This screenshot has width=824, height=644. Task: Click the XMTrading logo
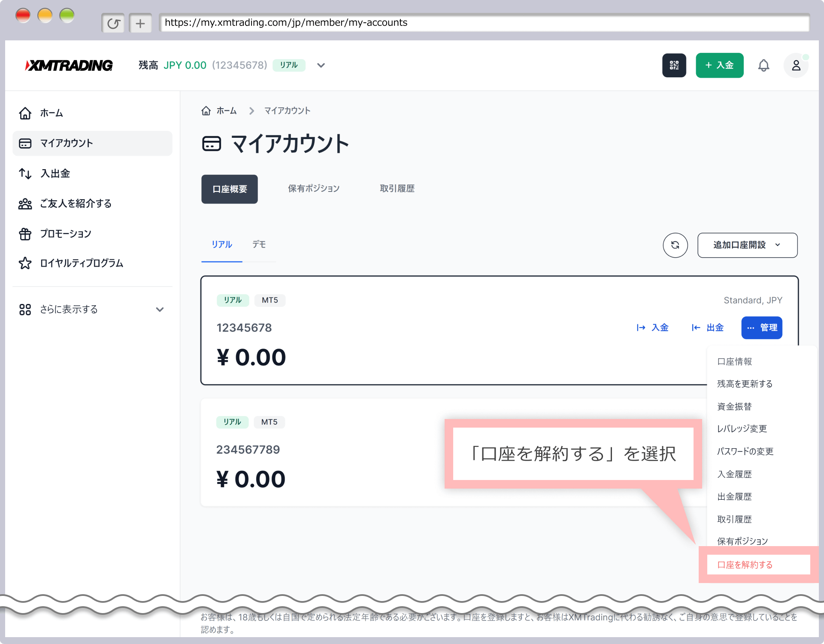(x=69, y=65)
